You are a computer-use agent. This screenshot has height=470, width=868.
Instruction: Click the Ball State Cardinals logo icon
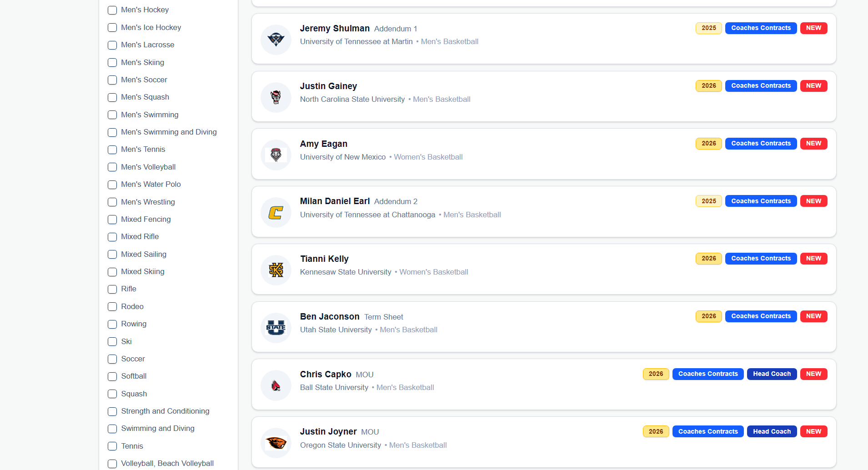276,385
